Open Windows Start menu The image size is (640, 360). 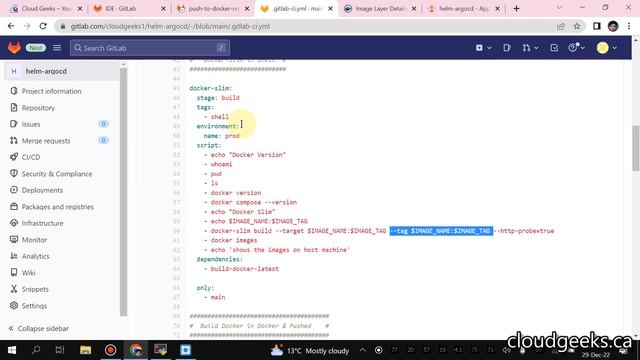coord(12,350)
